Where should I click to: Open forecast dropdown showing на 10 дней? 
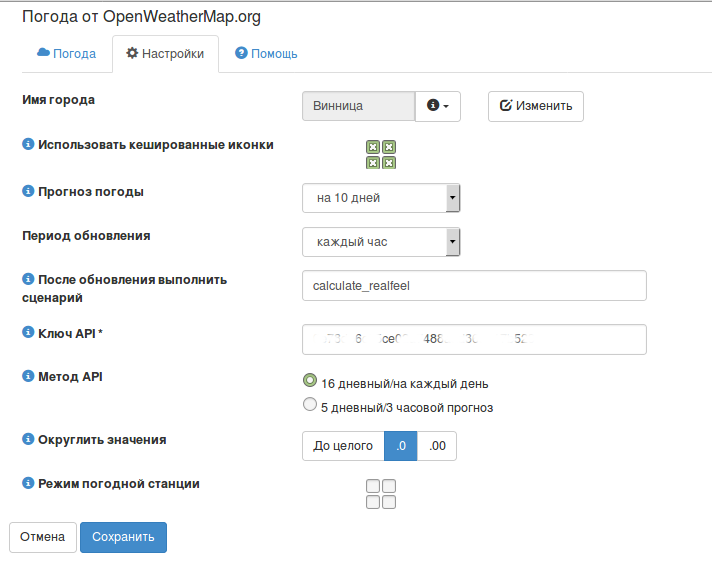pyautogui.click(x=381, y=198)
